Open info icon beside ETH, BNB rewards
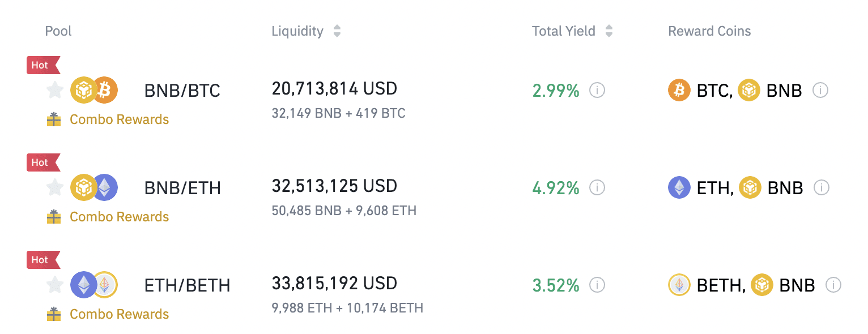Screen dimensions: 868x334 [822, 187]
